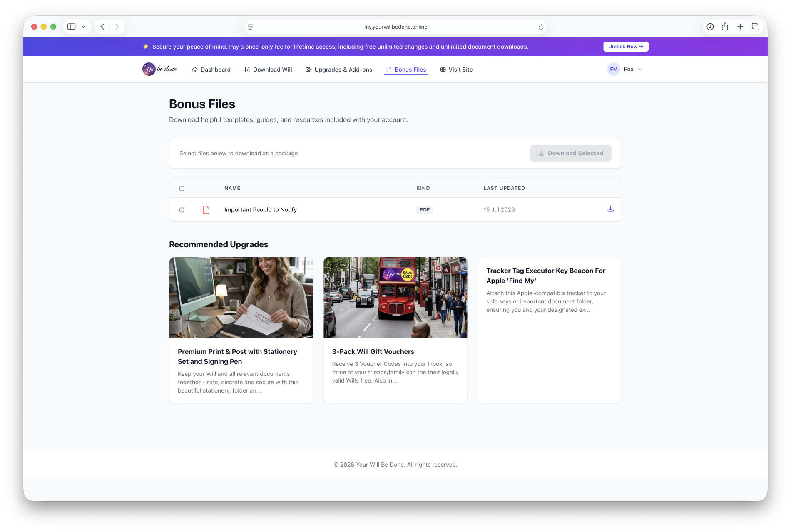The height and width of the screenshot is (532, 791).
Task: Click the 3-Pack Will Gift Vouchers title
Action: [x=373, y=351]
